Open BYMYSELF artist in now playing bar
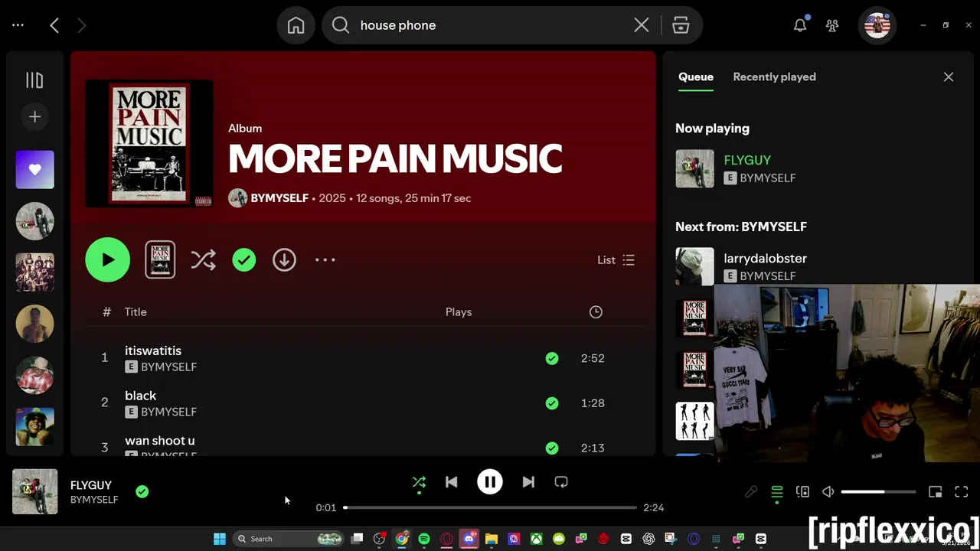980x551 pixels. [94, 500]
